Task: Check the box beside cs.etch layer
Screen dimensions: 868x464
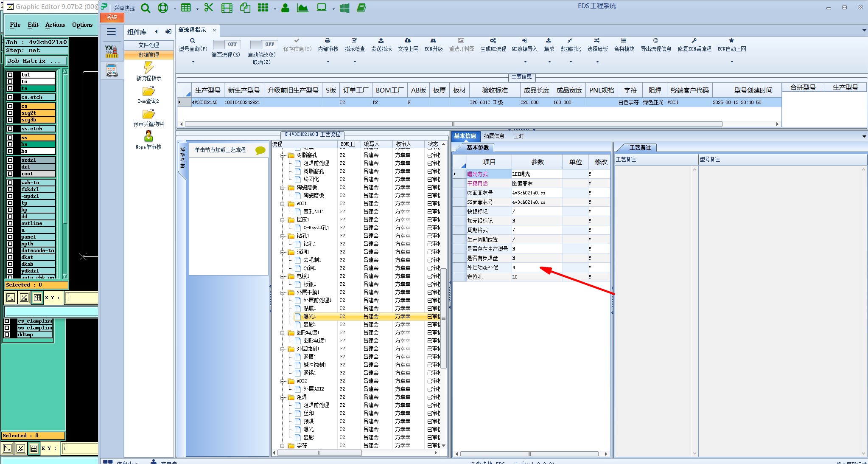Action: (10, 97)
